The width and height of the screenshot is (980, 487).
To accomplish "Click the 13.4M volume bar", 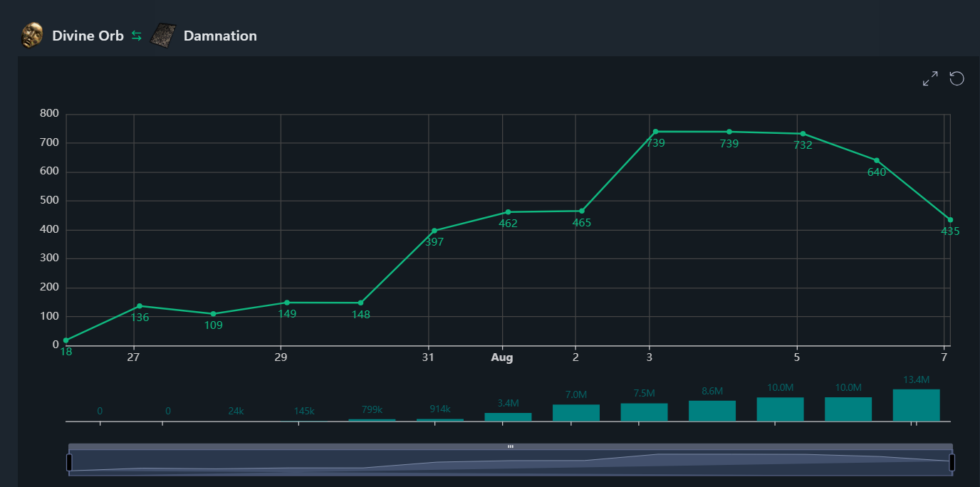I will [x=916, y=405].
